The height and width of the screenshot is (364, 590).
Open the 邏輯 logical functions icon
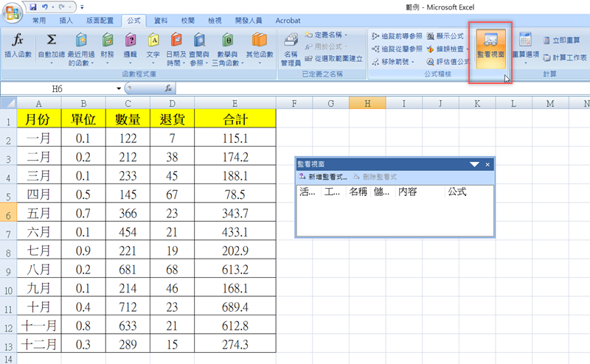point(131,40)
